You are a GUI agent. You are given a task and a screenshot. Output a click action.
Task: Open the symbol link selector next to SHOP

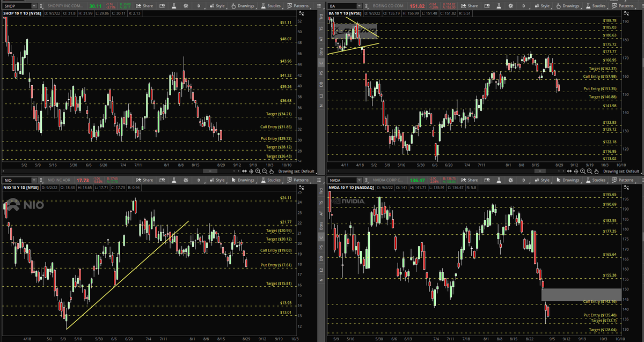click(x=41, y=6)
